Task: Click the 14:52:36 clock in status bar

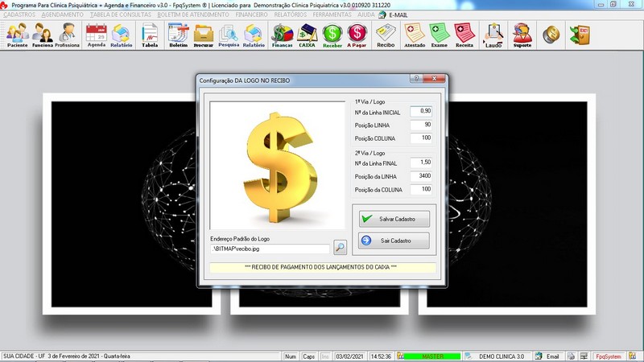Action: 381,356
